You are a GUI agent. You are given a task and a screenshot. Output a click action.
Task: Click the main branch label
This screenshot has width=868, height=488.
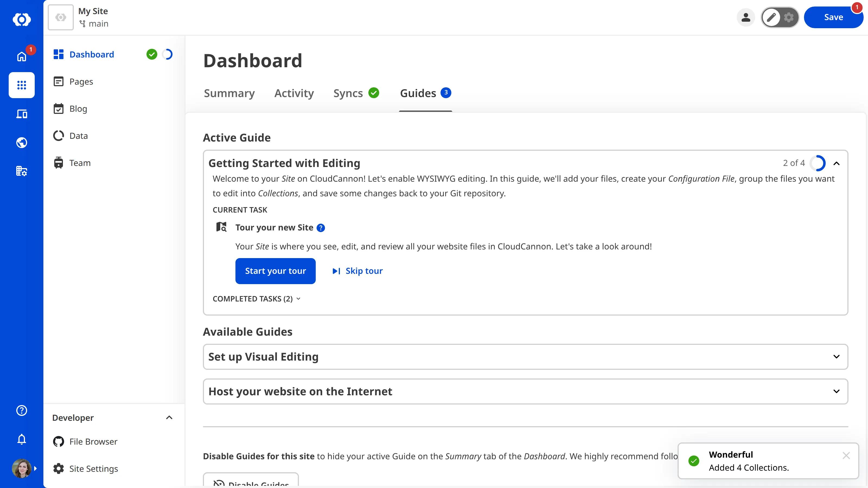point(94,24)
